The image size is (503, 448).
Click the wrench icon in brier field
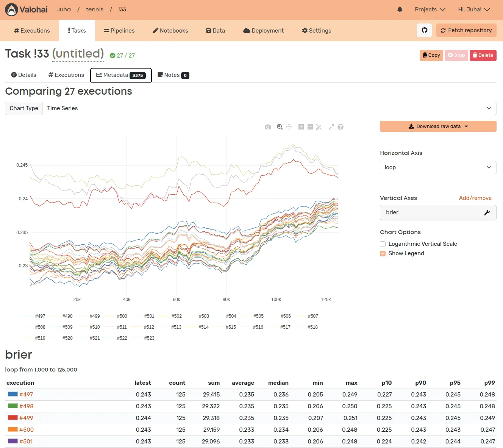487,212
